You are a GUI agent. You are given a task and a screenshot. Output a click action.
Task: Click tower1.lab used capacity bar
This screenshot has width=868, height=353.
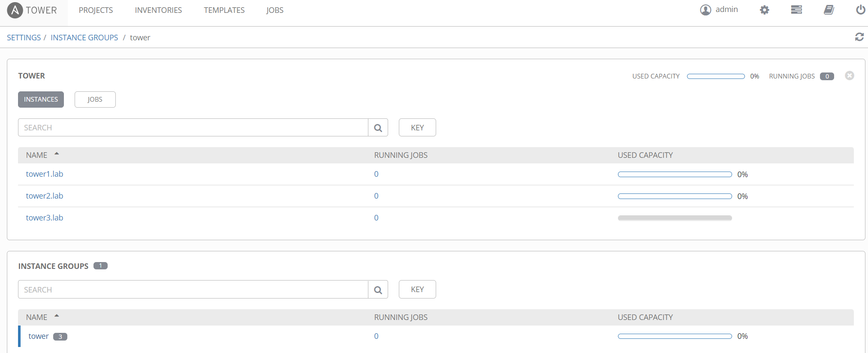tap(675, 174)
